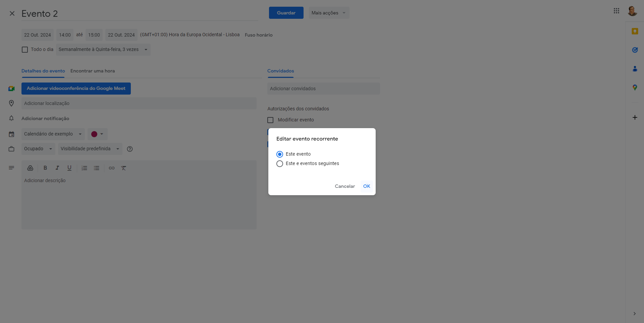Image resolution: width=644 pixels, height=323 pixels.
Task: Remove formatting from the description
Action: pos(124,168)
